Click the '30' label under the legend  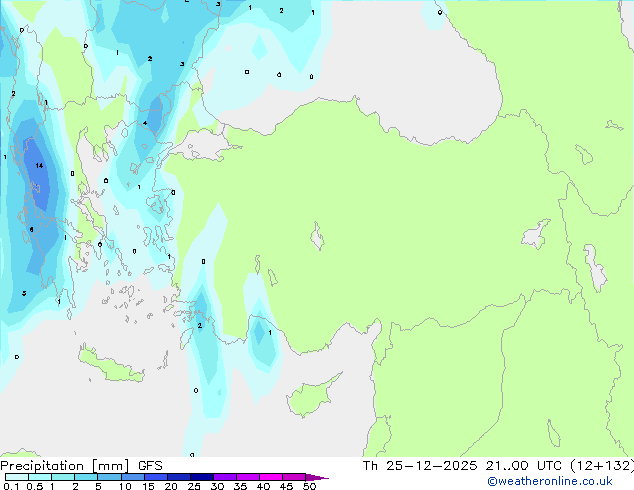coord(217,486)
